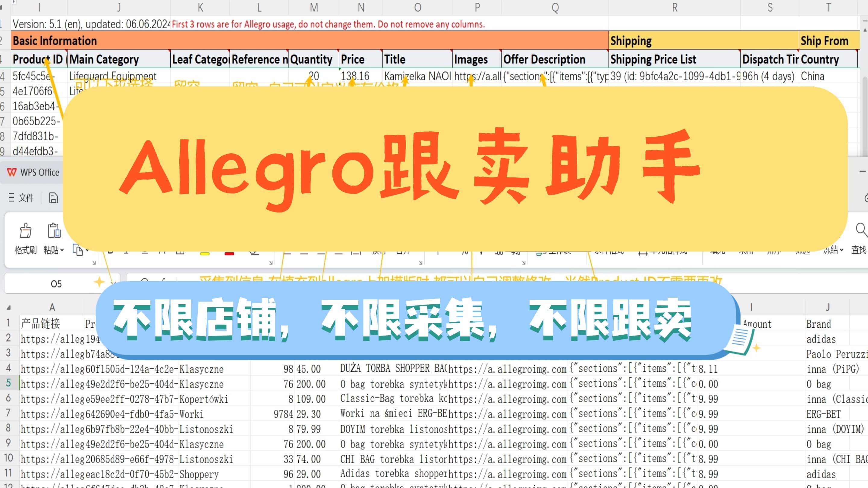The image size is (868, 488).
Task: Click the CHI BAG torebka title cell
Action: tap(393, 459)
